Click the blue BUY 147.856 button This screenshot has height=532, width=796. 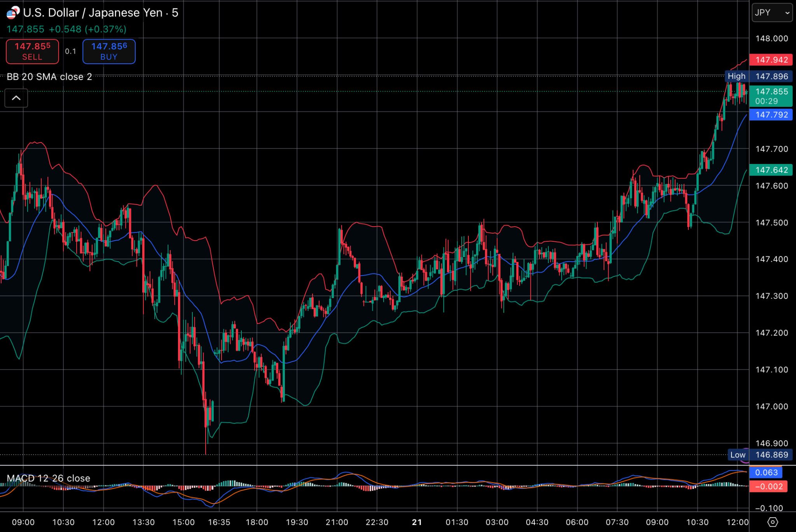click(109, 51)
